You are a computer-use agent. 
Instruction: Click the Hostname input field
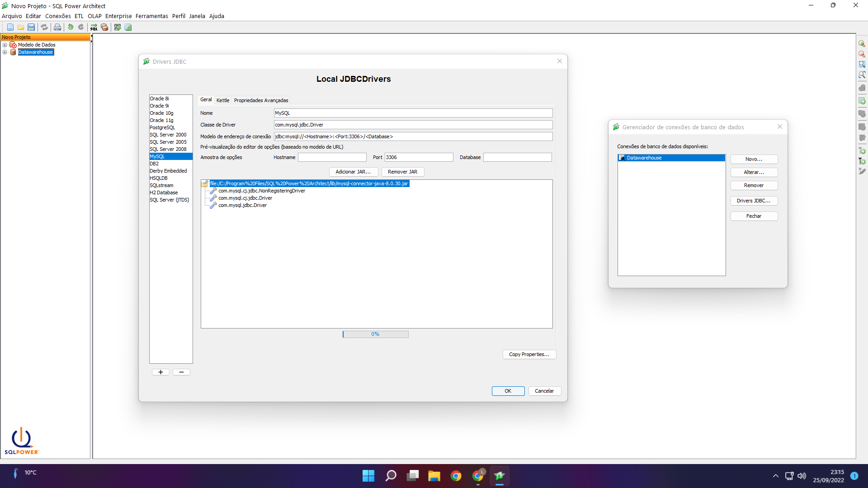(332, 157)
